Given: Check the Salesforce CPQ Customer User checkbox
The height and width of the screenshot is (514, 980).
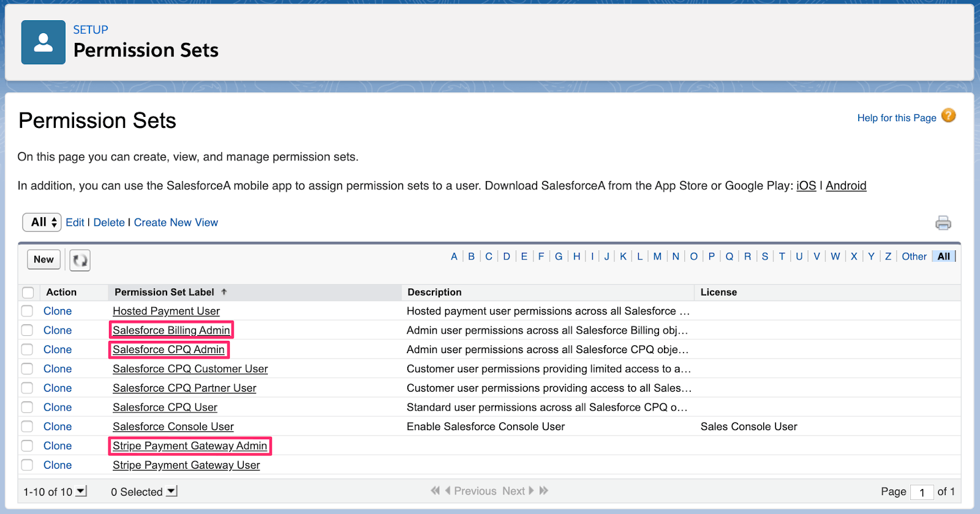Looking at the screenshot, I should 28,369.
